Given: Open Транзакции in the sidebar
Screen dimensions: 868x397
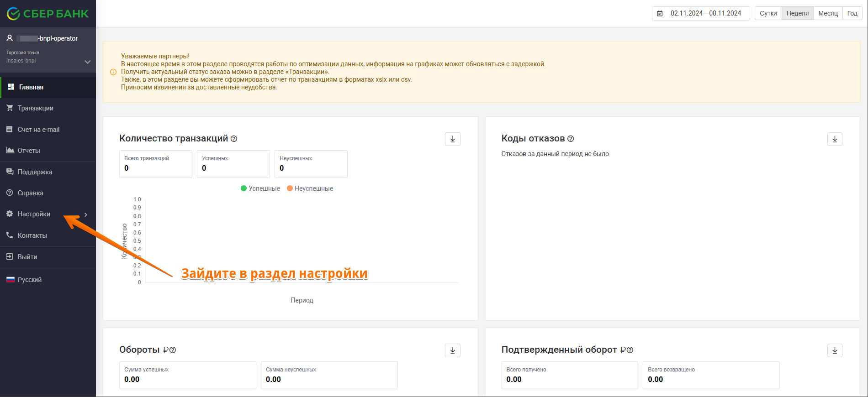Looking at the screenshot, I should pyautogui.click(x=35, y=108).
